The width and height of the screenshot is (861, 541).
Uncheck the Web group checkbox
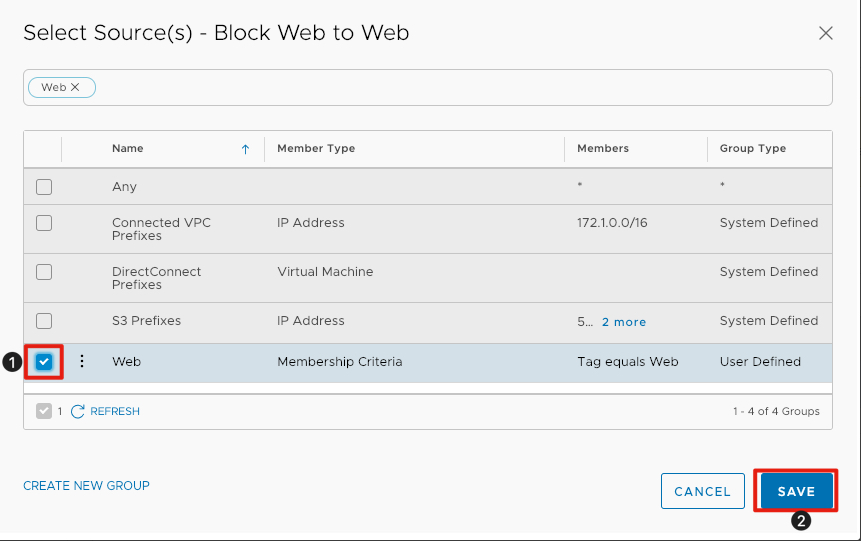click(44, 362)
